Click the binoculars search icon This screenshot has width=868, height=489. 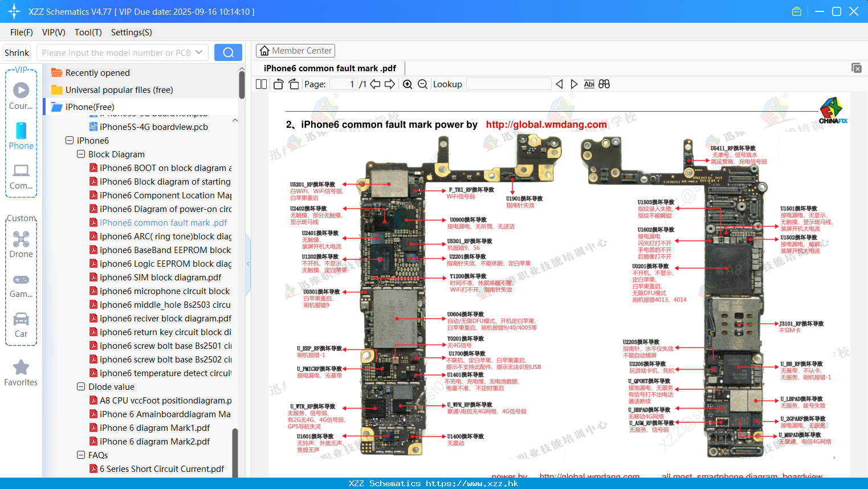[604, 84]
